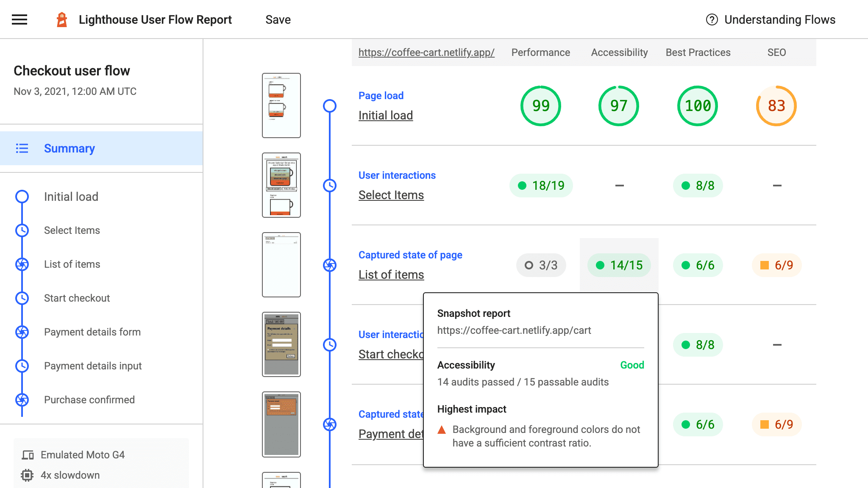Click the help circle icon for Understanding Flows
The width and height of the screenshot is (868, 488).
pyautogui.click(x=711, y=19)
